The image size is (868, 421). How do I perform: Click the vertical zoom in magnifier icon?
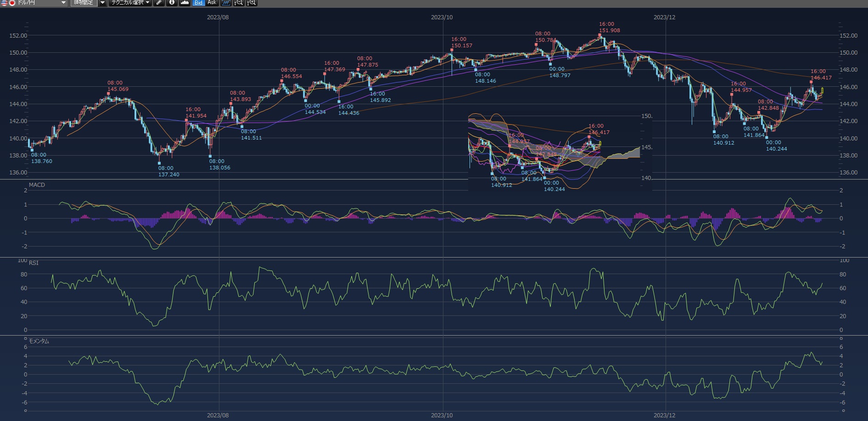click(x=252, y=3)
